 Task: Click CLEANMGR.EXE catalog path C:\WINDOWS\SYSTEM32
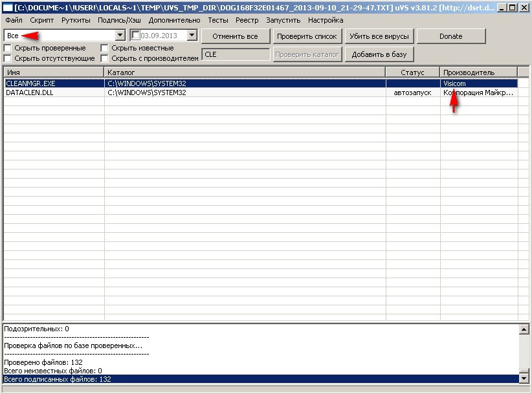tap(146, 83)
